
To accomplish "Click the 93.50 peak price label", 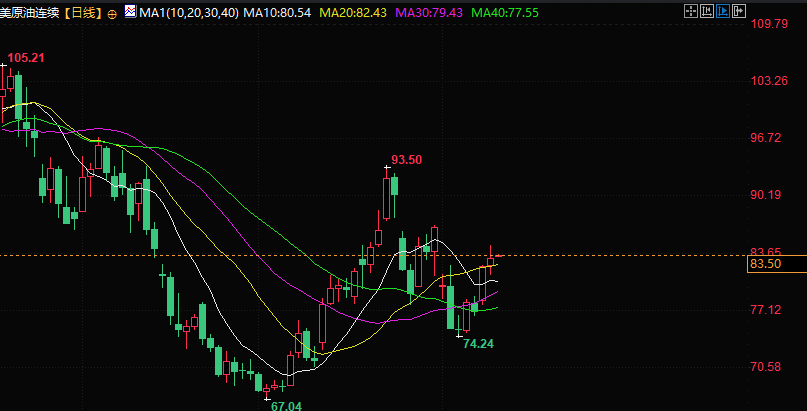I will click(407, 160).
